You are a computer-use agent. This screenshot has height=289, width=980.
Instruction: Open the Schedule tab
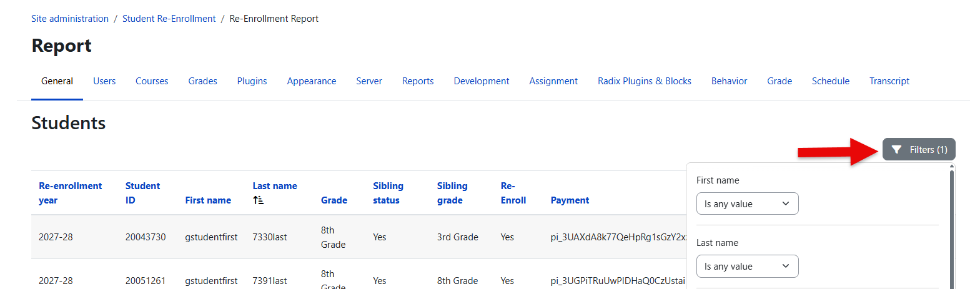831,81
